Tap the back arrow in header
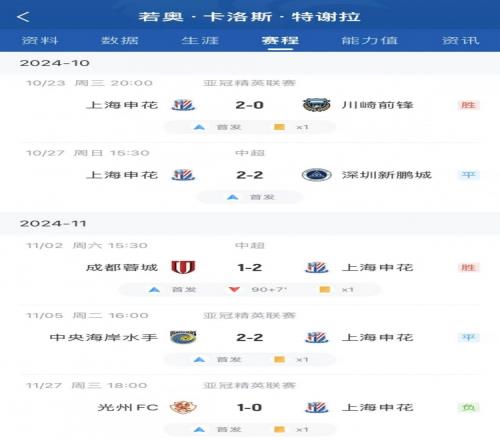 tap(23, 17)
